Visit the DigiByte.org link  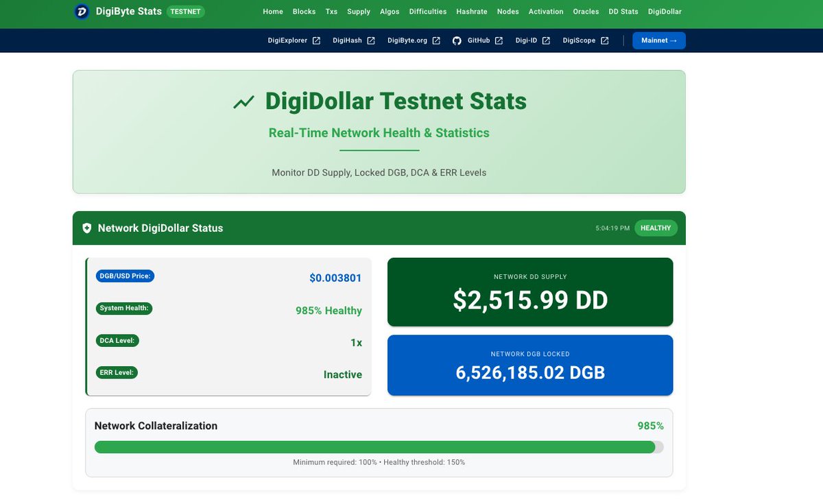407,40
